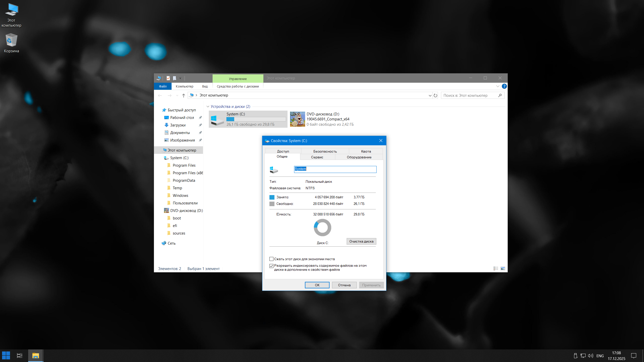Click the volume speaker tray icon
This screenshot has height=362, width=644.
click(590, 356)
